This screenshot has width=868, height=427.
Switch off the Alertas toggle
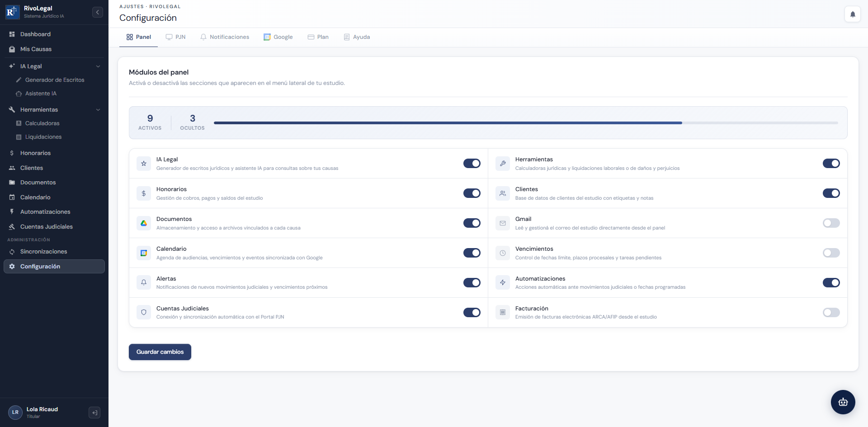point(472,283)
